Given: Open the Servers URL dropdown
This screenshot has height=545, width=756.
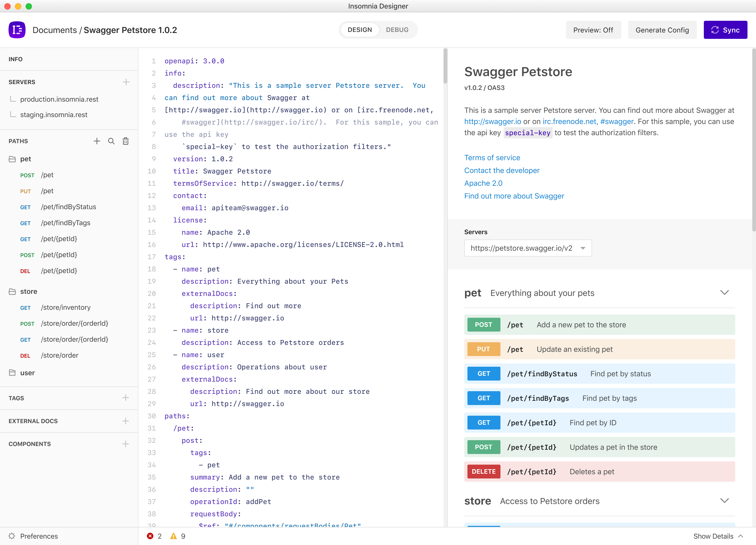Looking at the screenshot, I should pos(528,248).
